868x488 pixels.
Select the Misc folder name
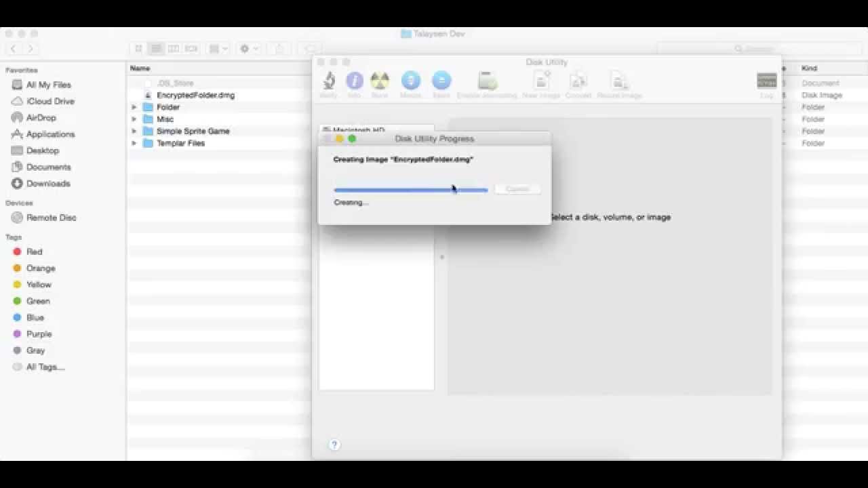[165, 119]
